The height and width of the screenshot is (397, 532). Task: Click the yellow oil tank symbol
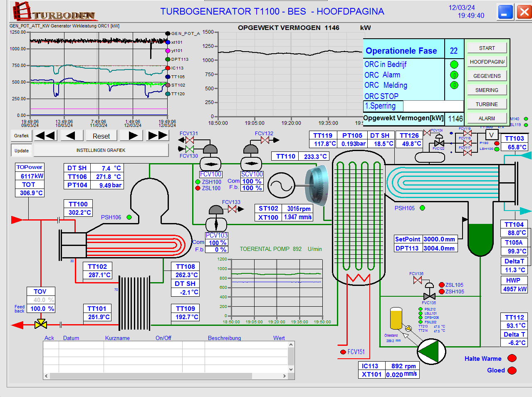click(396, 319)
